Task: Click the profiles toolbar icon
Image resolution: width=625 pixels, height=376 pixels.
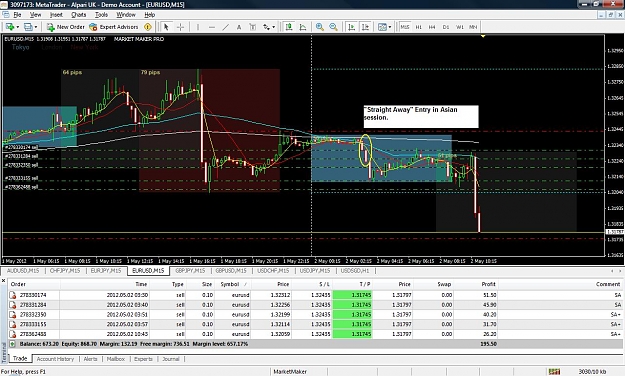Action: 28,27
